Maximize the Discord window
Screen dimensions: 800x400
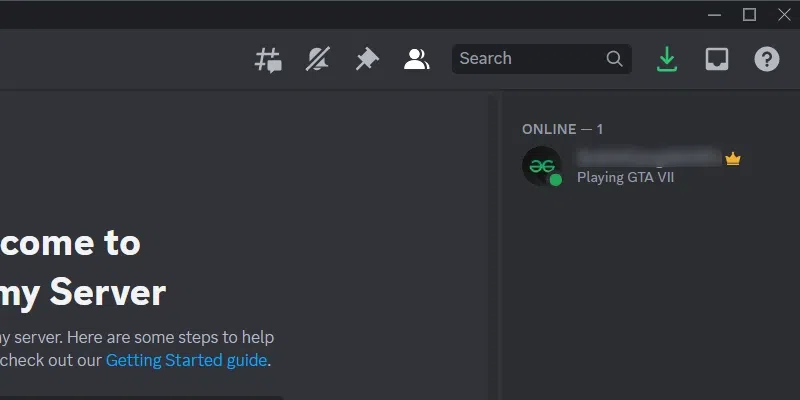pos(749,15)
